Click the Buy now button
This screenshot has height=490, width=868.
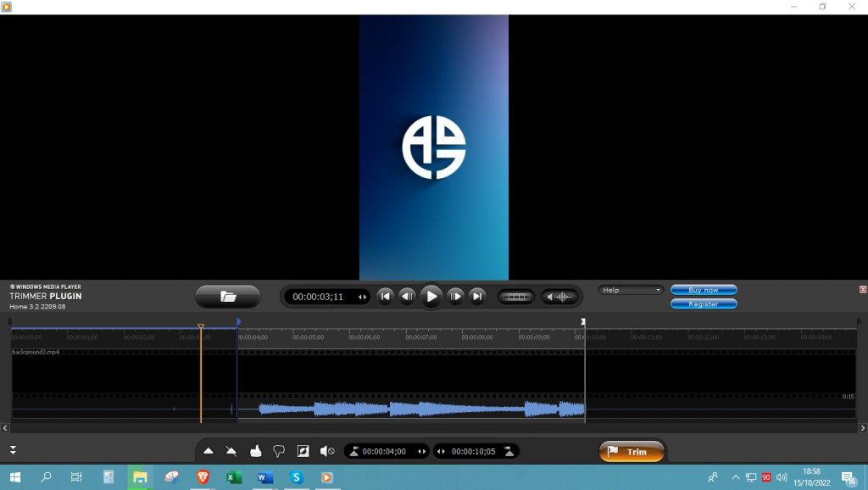704,290
